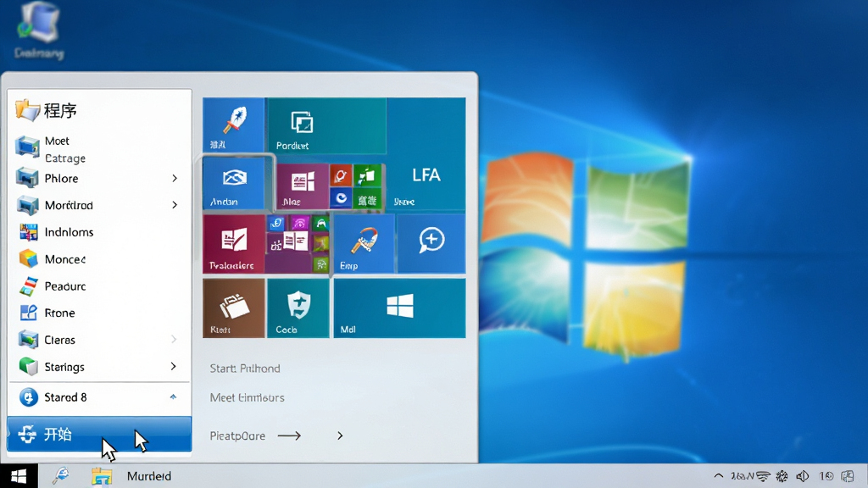The width and height of the screenshot is (868, 488).
Task: Open the Eimp paint tile
Action: [364, 243]
